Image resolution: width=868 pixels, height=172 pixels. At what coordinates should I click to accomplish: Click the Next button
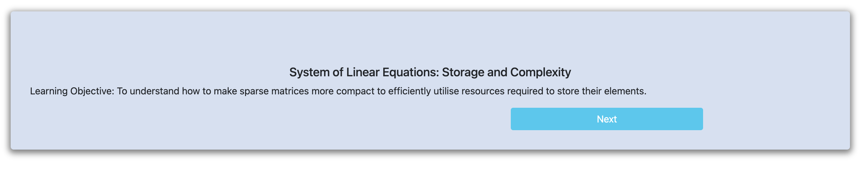point(607,119)
